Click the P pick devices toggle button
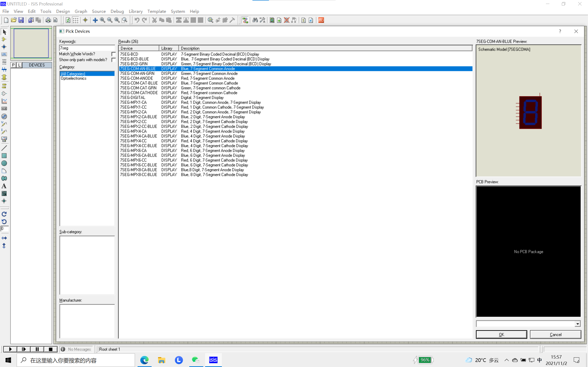Viewport: 588px width, 367px height. coord(13,65)
